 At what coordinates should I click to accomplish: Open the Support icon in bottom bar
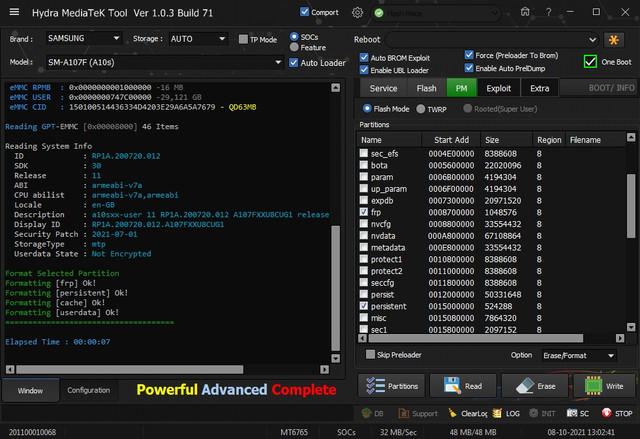coord(405,412)
